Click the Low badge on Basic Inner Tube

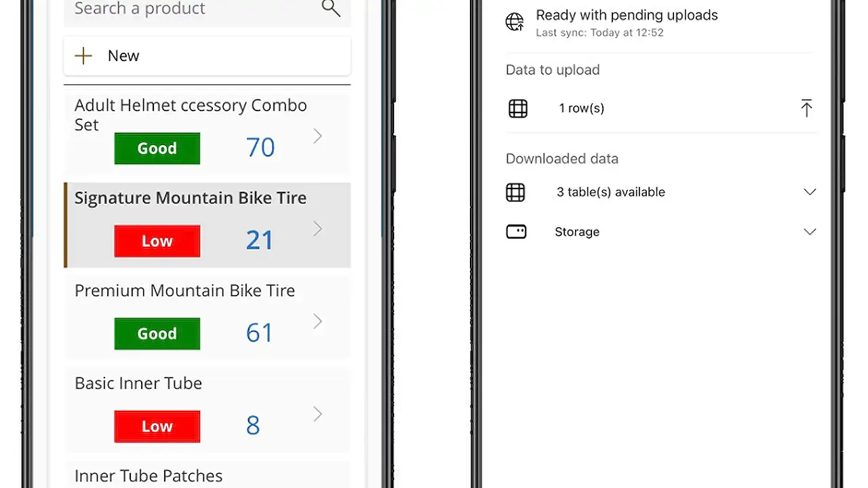157,426
